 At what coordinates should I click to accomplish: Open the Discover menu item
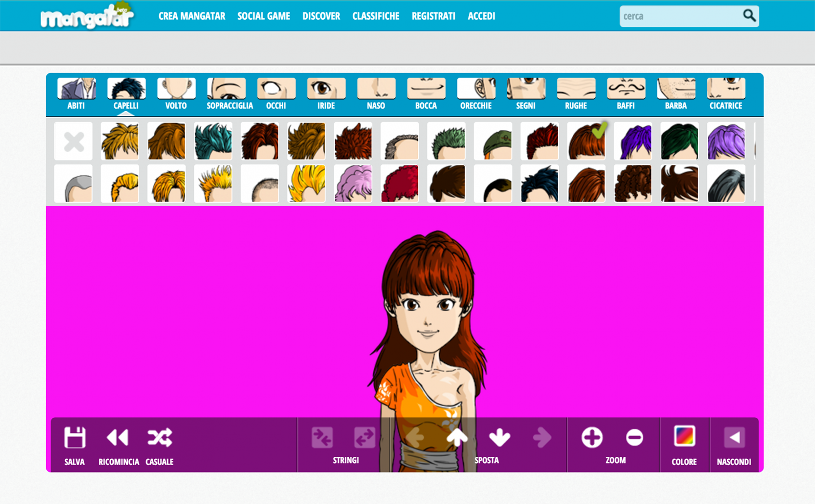click(321, 16)
